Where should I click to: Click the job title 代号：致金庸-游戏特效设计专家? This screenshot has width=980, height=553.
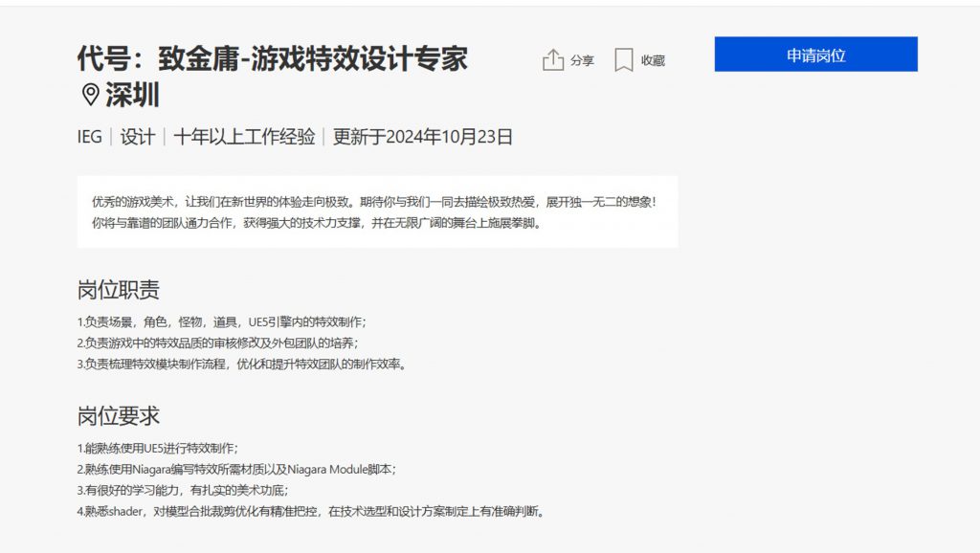click(x=273, y=58)
